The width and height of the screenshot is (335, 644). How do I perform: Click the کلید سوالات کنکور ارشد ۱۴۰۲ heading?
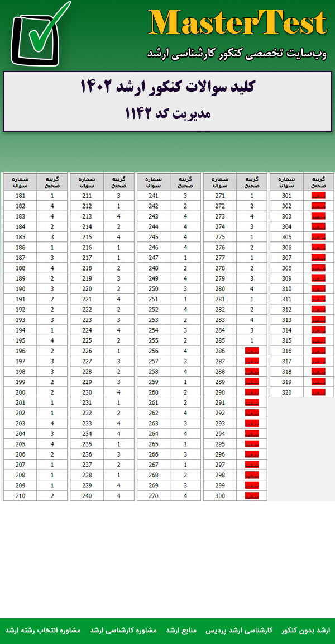click(167, 87)
